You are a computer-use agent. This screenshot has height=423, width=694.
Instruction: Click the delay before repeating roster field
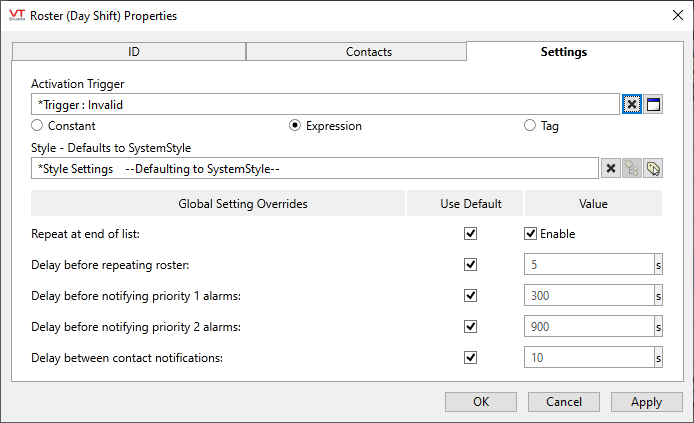pyautogui.click(x=588, y=265)
